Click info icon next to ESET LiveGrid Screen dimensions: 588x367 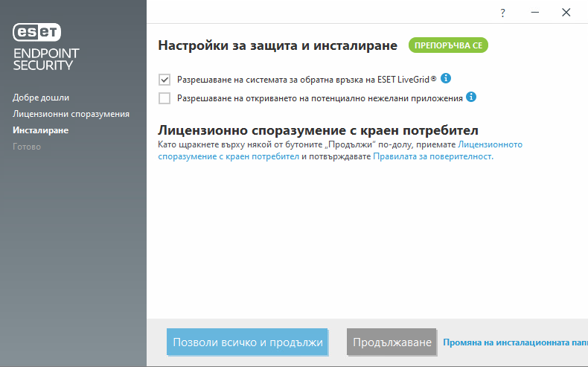pos(447,78)
